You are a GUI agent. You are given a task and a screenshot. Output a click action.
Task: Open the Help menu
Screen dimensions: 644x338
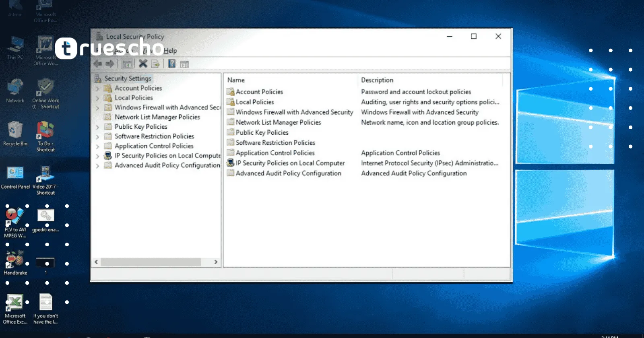point(170,51)
